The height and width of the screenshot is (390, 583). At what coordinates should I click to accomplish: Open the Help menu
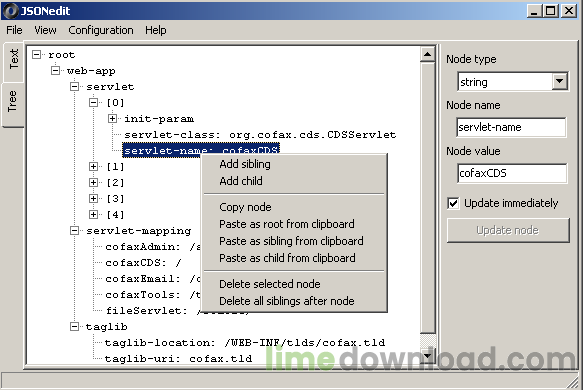(x=155, y=30)
